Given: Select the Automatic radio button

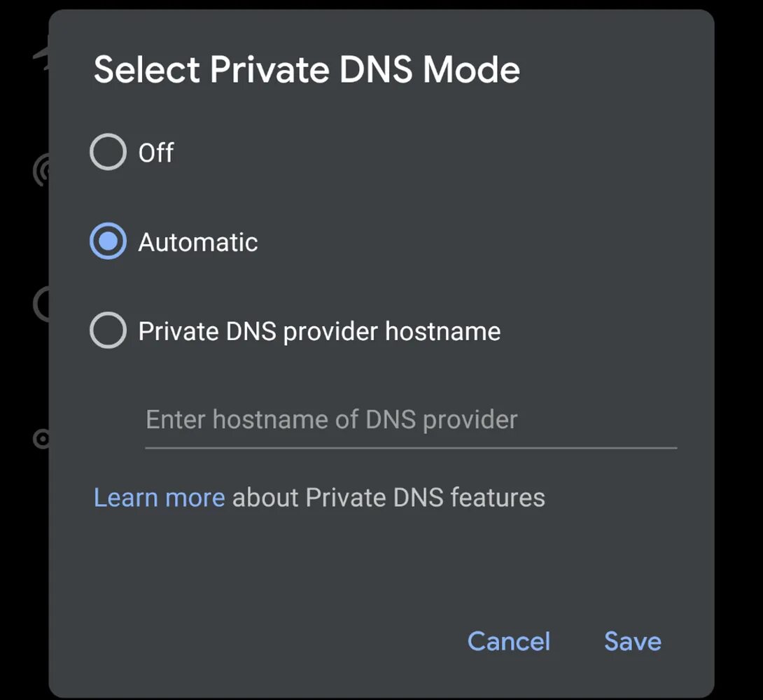Looking at the screenshot, I should click(x=108, y=242).
